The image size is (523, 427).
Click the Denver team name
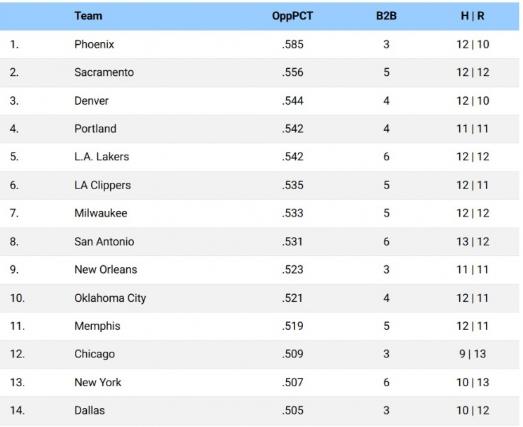(x=91, y=101)
